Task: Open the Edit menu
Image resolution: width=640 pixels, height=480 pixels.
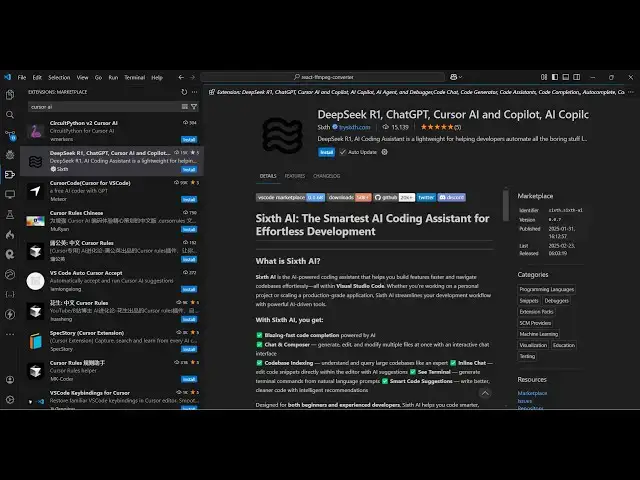Action: (37, 77)
